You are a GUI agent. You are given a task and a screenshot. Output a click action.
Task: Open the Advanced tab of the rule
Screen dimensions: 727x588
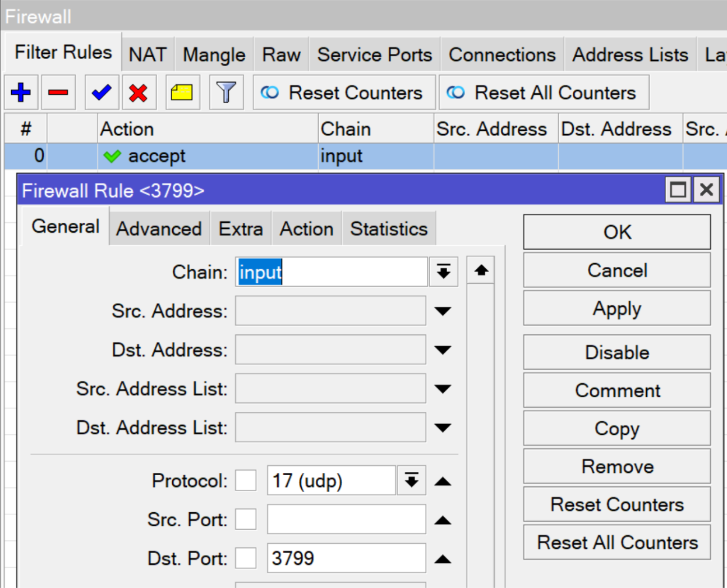pyautogui.click(x=159, y=228)
